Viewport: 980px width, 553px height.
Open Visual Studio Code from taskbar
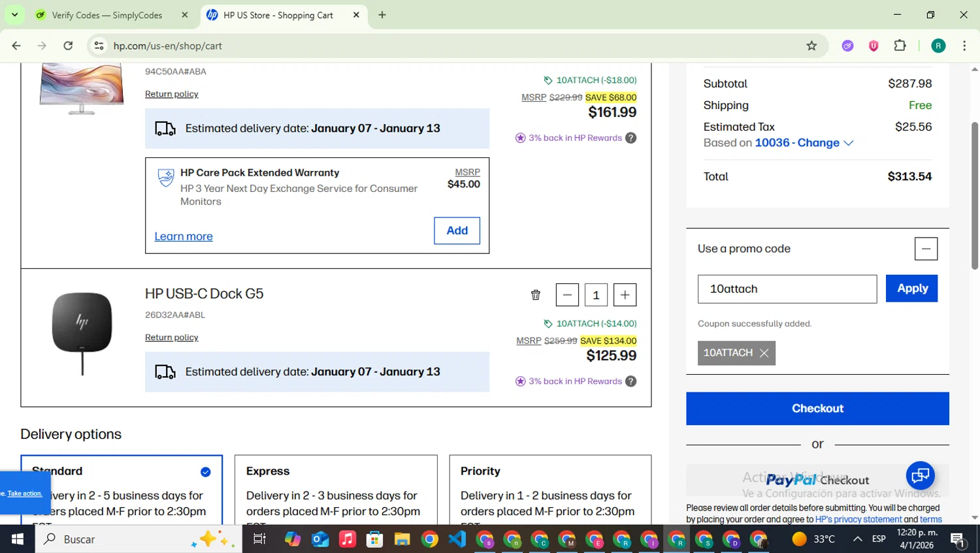click(457, 539)
